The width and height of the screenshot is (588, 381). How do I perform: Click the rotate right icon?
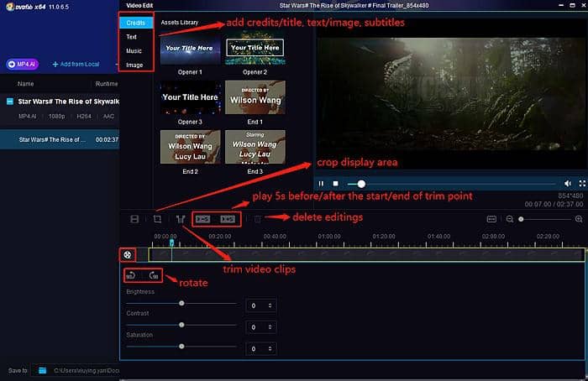(x=154, y=275)
